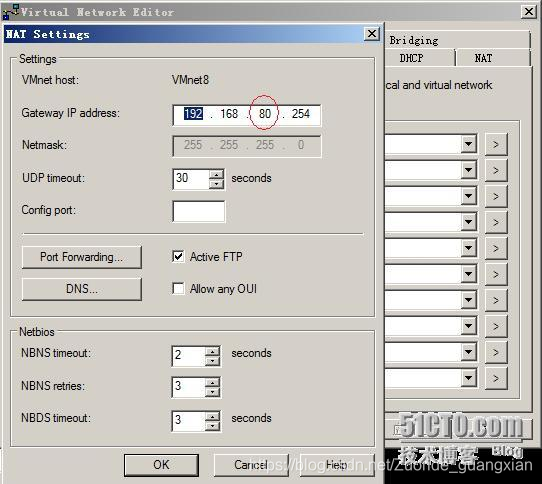This screenshot has height=484, width=542.
Task: Open the sixth adapter dropdown in Virtual Network Editor
Action: coord(468,274)
